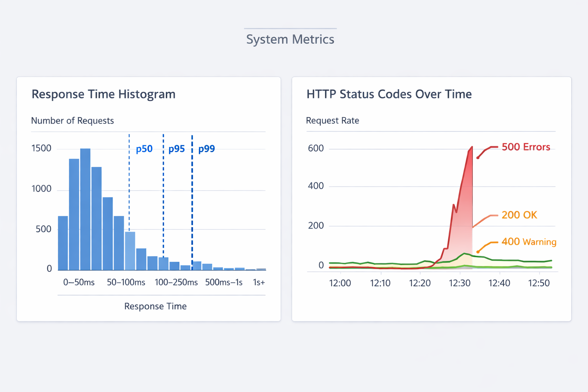The image size is (588, 392).
Task: Click the HTTP Status Codes Over Time heading
Action: tap(389, 94)
